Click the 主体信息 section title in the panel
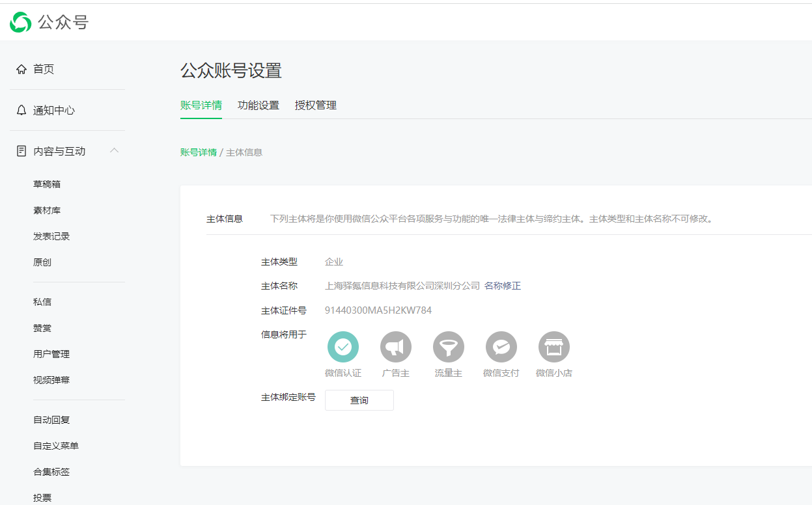This screenshot has height=505, width=812. [x=225, y=219]
